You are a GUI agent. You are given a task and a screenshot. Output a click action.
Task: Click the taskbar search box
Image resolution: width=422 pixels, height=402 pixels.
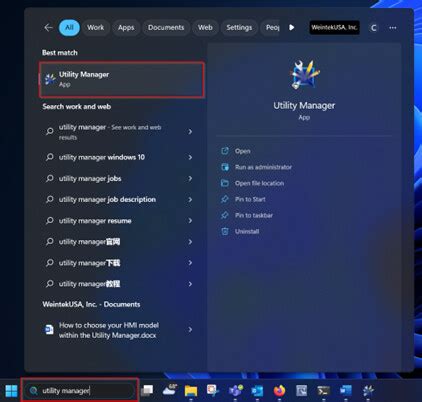[80, 390]
